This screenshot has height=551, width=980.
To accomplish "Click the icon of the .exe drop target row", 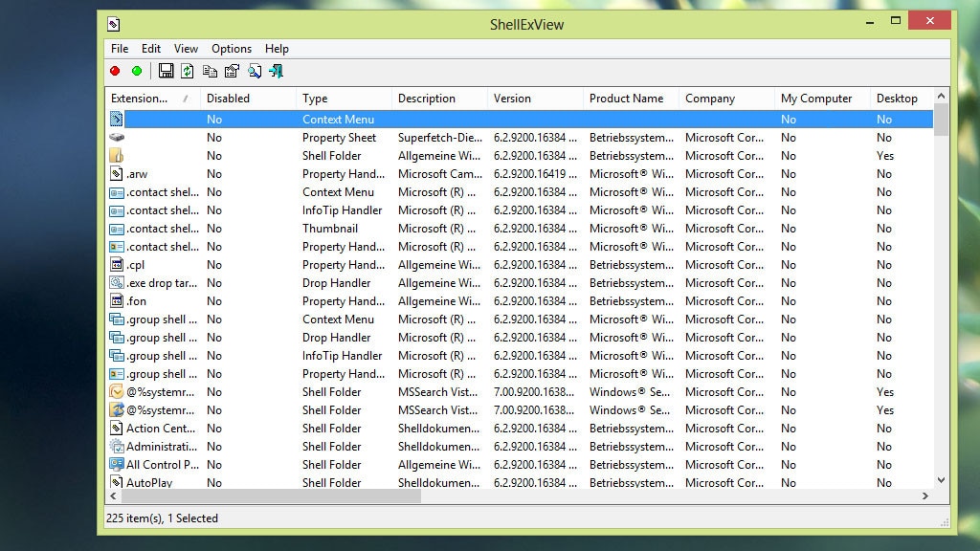I will (x=117, y=282).
